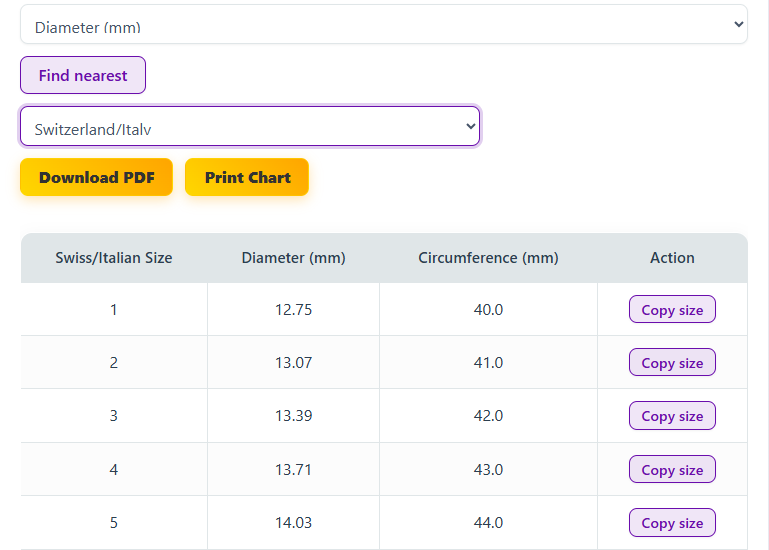The width and height of the screenshot is (769, 550).
Task: Expand the Switzerland/Italy country selector
Action: click(x=250, y=127)
